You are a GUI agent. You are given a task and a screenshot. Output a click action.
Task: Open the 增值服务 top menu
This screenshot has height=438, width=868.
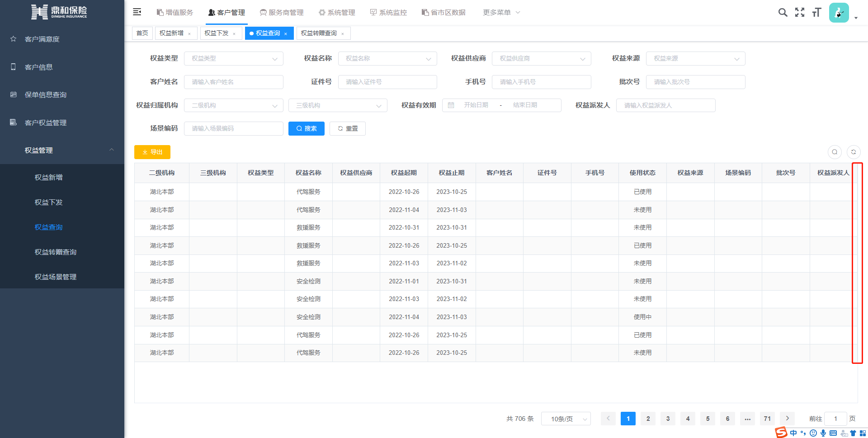click(x=175, y=13)
